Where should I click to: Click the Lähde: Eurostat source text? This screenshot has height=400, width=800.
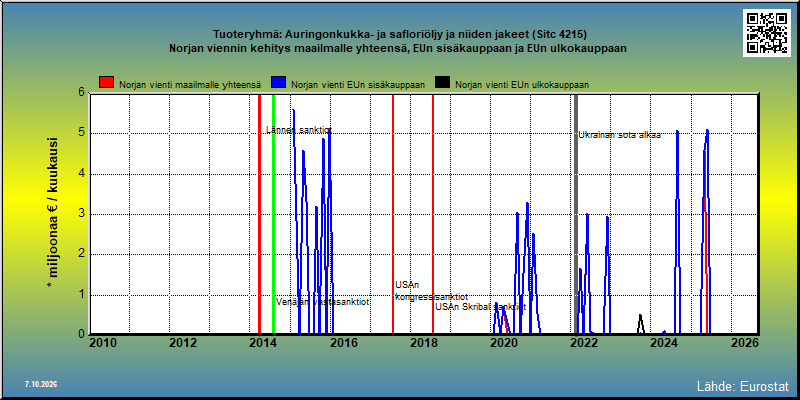(x=743, y=385)
